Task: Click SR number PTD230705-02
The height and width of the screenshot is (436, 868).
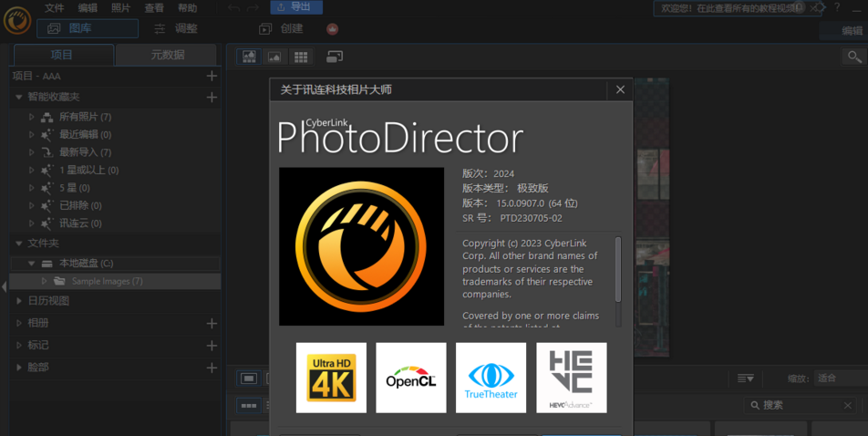Action: [x=531, y=218]
